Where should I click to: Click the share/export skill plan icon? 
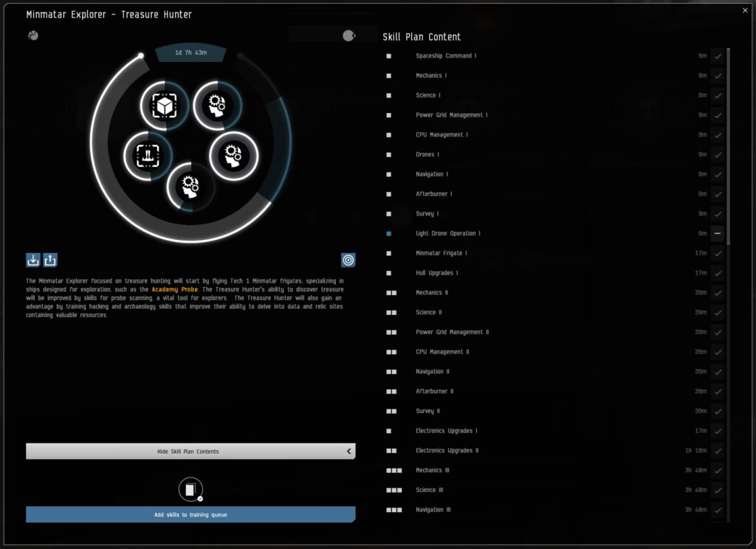(50, 260)
